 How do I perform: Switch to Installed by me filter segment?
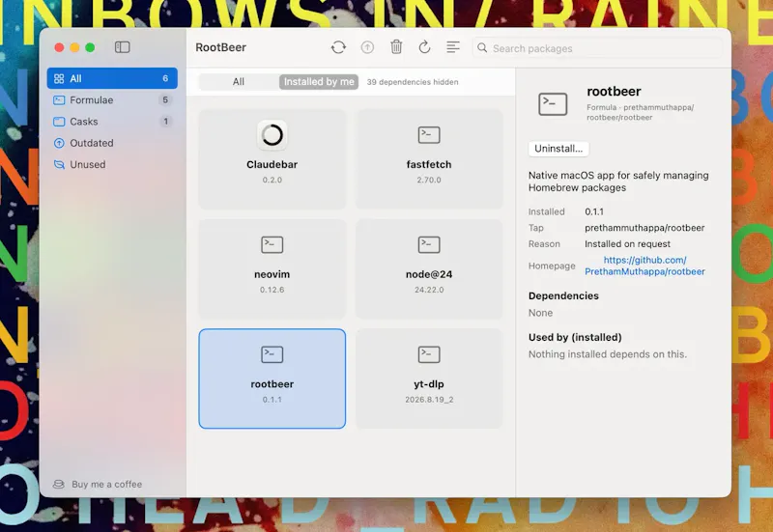[x=319, y=82]
